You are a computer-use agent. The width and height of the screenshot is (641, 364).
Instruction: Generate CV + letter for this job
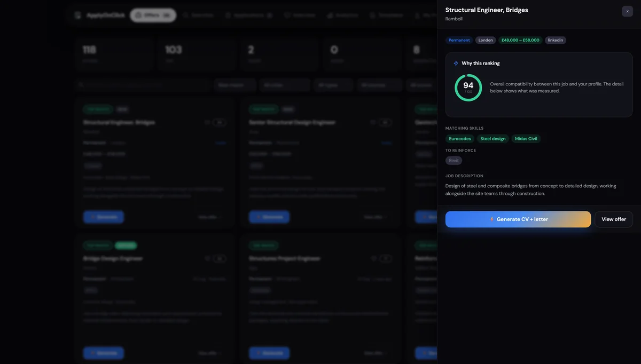(x=518, y=219)
